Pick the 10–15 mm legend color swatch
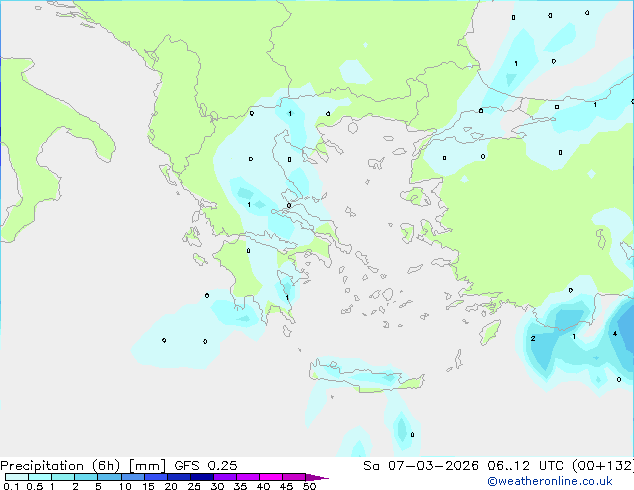The height and width of the screenshot is (490, 634). pos(132,477)
